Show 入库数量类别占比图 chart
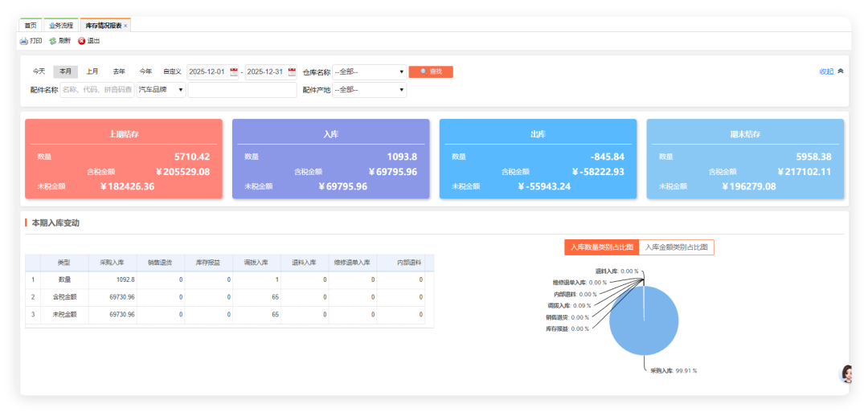Screen dimensions: 868x412 tap(602, 247)
